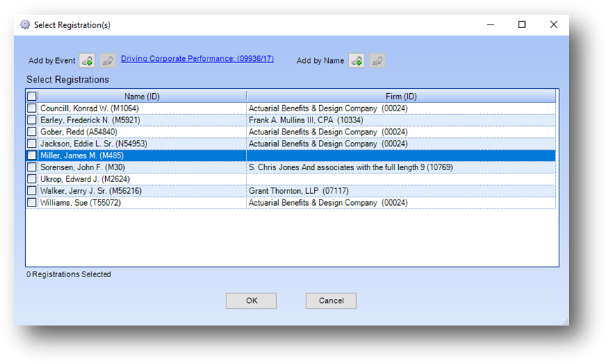Sort by the Firm (ID) column header
607x364 pixels.
click(401, 96)
